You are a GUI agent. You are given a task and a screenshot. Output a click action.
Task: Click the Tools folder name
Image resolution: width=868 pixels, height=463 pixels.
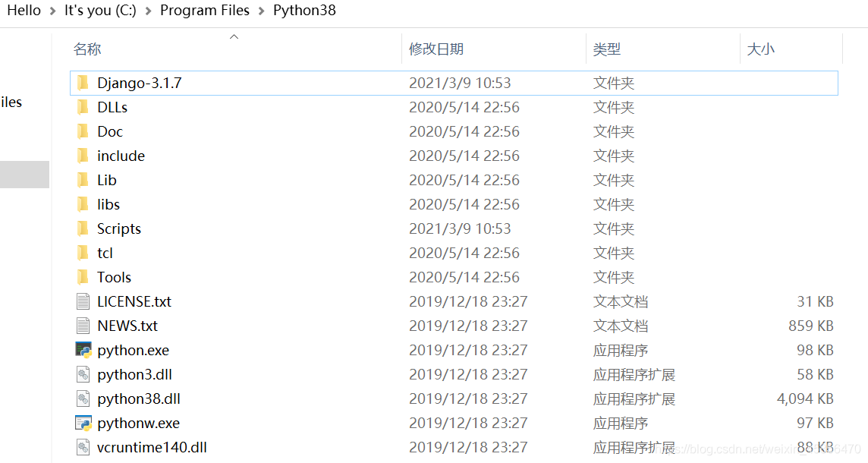(x=114, y=278)
